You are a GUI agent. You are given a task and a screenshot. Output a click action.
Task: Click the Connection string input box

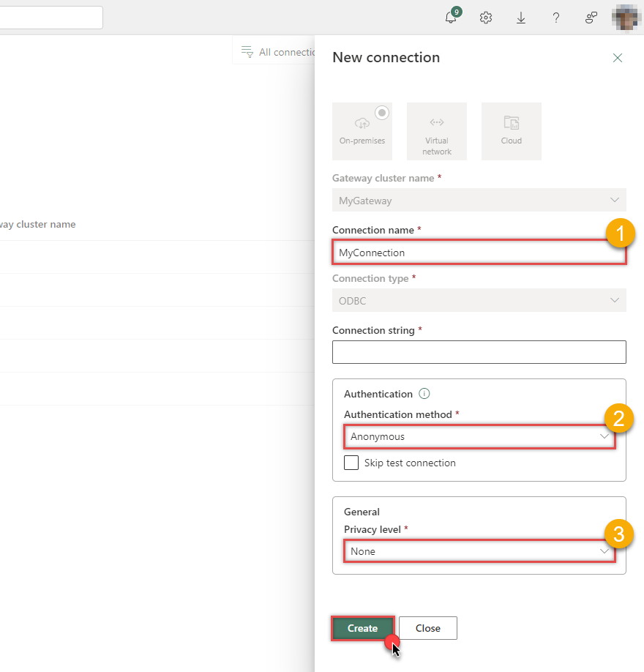479,352
